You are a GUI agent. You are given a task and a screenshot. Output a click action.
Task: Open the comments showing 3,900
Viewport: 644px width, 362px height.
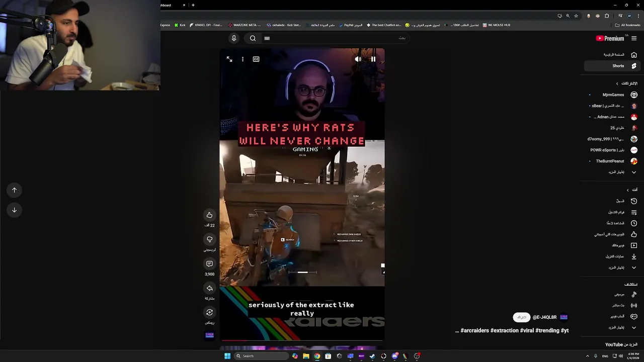pos(209,264)
